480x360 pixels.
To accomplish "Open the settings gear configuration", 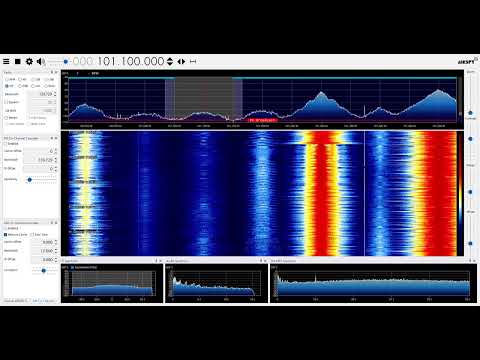I will point(29,61).
